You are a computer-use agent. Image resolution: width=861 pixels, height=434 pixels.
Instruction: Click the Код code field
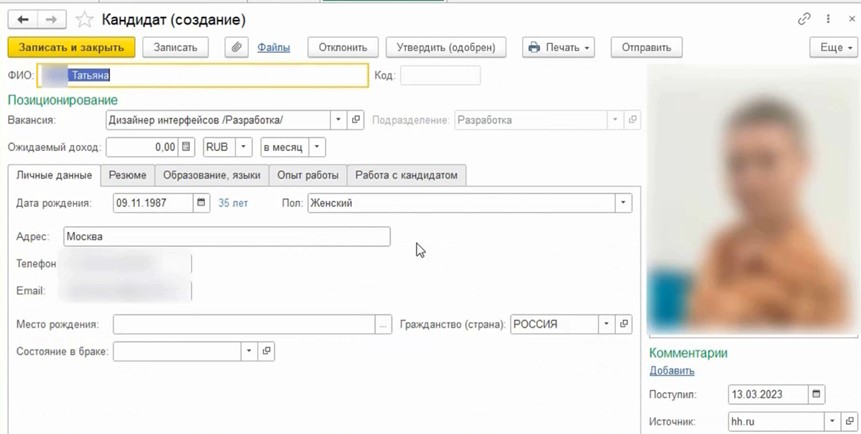440,75
